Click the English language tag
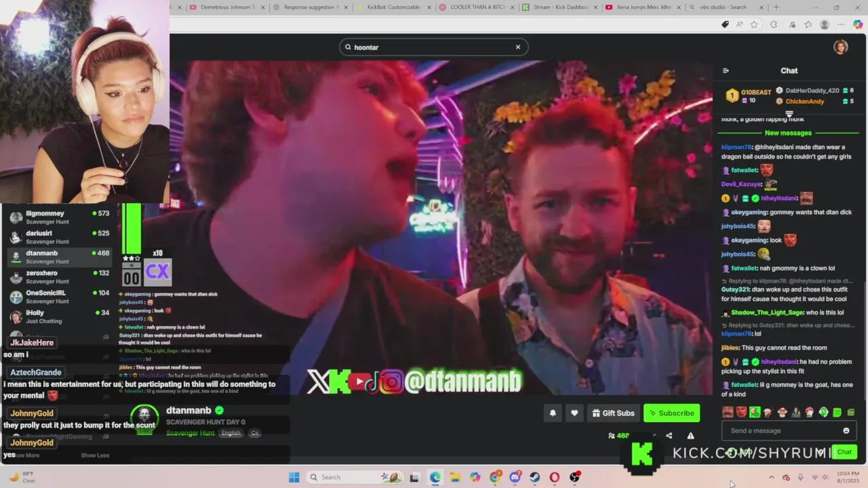The image size is (868, 488). pyautogui.click(x=231, y=433)
